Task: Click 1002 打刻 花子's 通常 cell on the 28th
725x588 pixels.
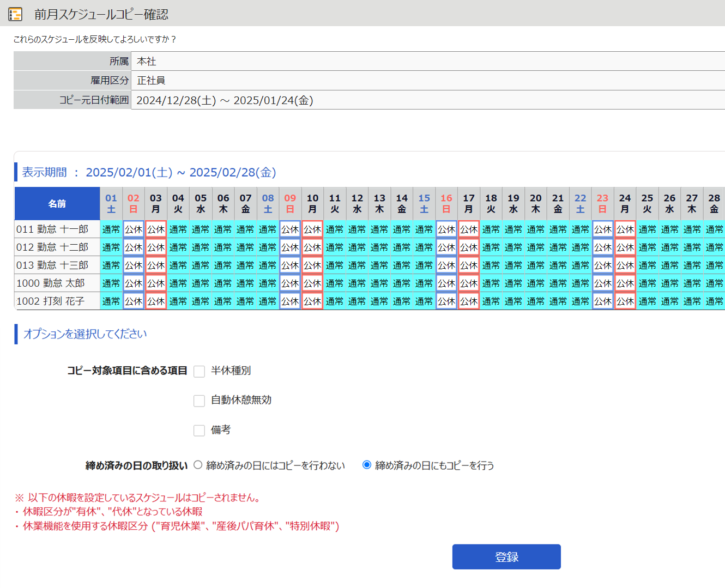Action: (x=714, y=301)
